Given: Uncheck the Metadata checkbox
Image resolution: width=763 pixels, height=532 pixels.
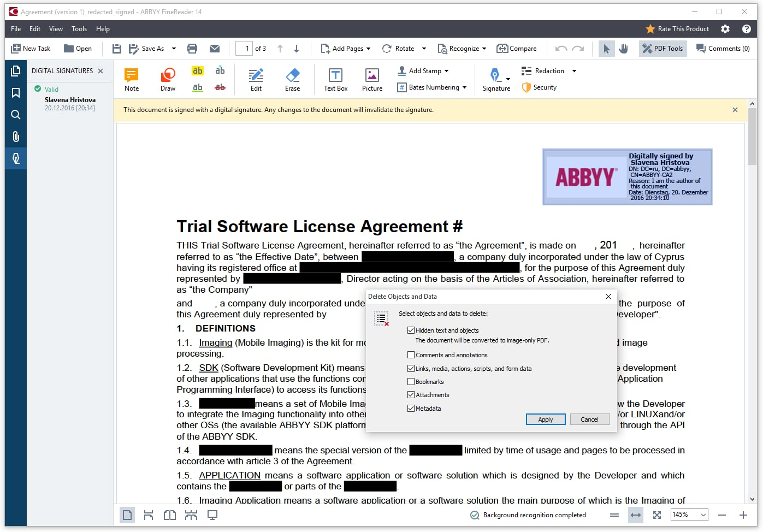Looking at the screenshot, I should pos(411,408).
